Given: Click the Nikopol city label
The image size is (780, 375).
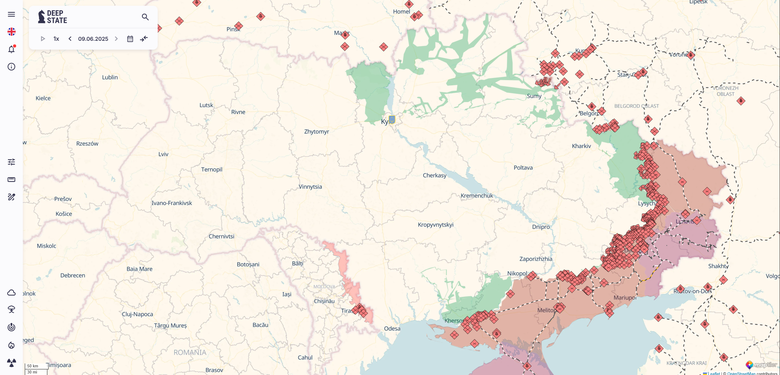Looking at the screenshot, I should pos(517,274).
